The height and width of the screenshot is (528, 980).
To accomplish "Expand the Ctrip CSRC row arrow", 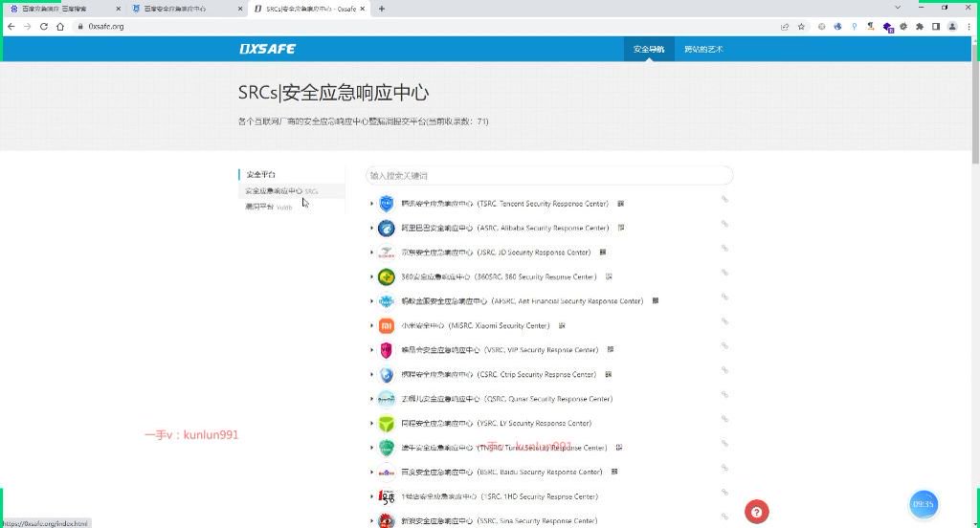I will (x=371, y=374).
